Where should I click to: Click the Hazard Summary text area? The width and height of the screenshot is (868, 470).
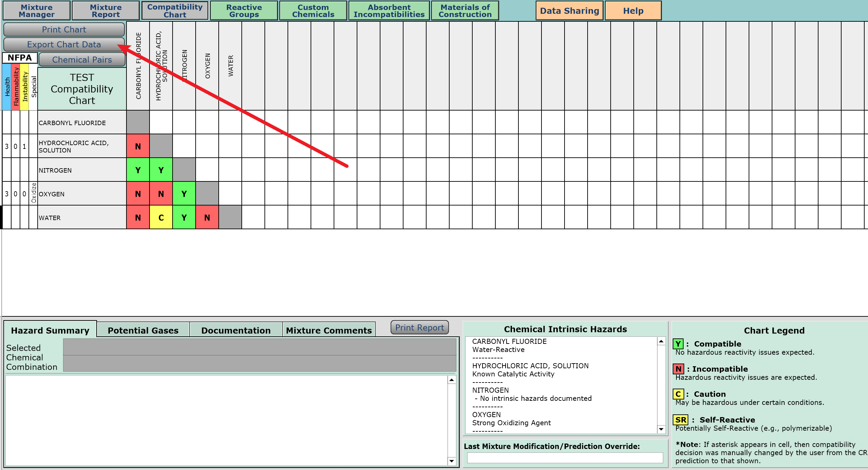click(x=226, y=420)
